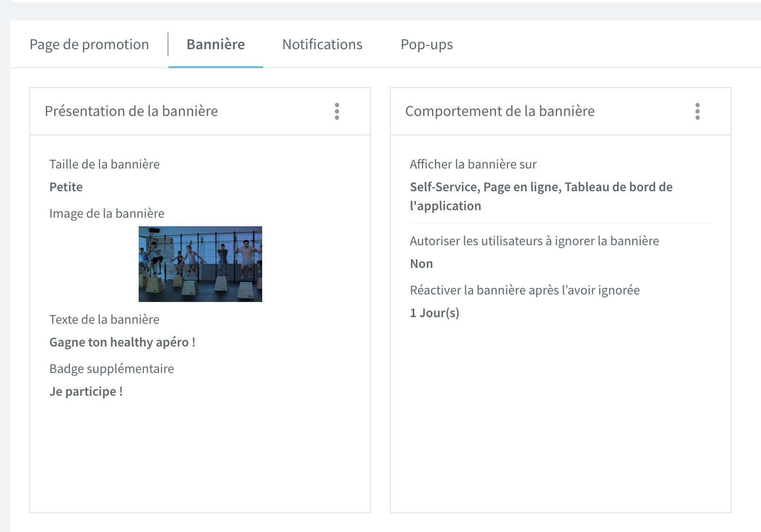
Task: Click the Taille de la bannière label
Action: coord(105,164)
